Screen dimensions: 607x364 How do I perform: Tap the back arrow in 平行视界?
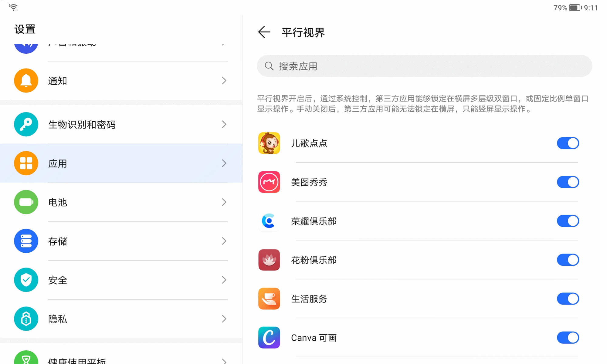(x=264, y=32)
